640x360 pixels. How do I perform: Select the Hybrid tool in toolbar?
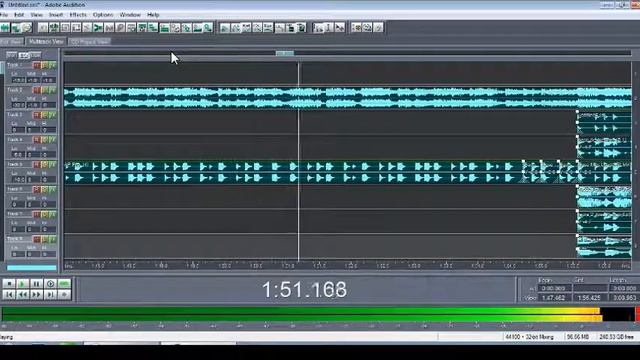(318, 28)
